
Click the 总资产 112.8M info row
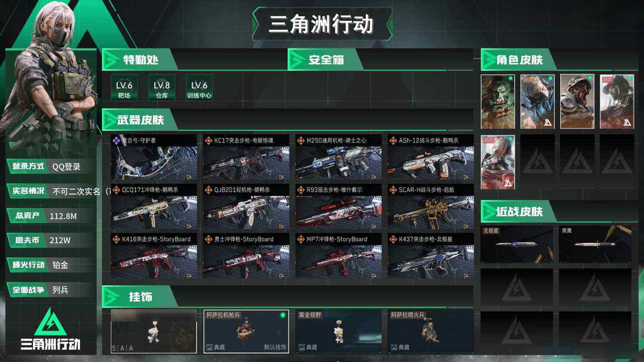(51, 216)
